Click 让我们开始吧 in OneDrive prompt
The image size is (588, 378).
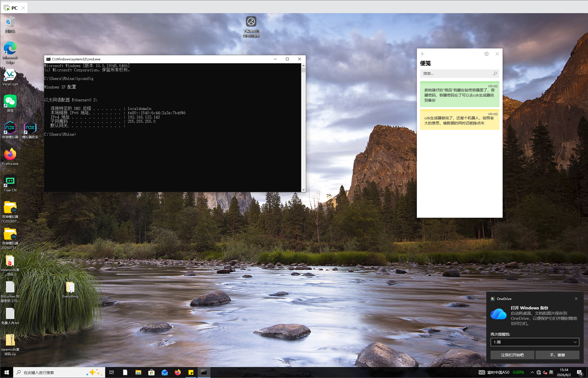pos(512,355)
